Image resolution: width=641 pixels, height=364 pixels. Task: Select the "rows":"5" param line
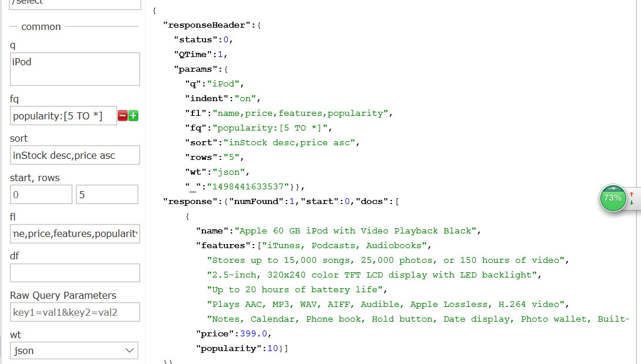pos(215,157)
